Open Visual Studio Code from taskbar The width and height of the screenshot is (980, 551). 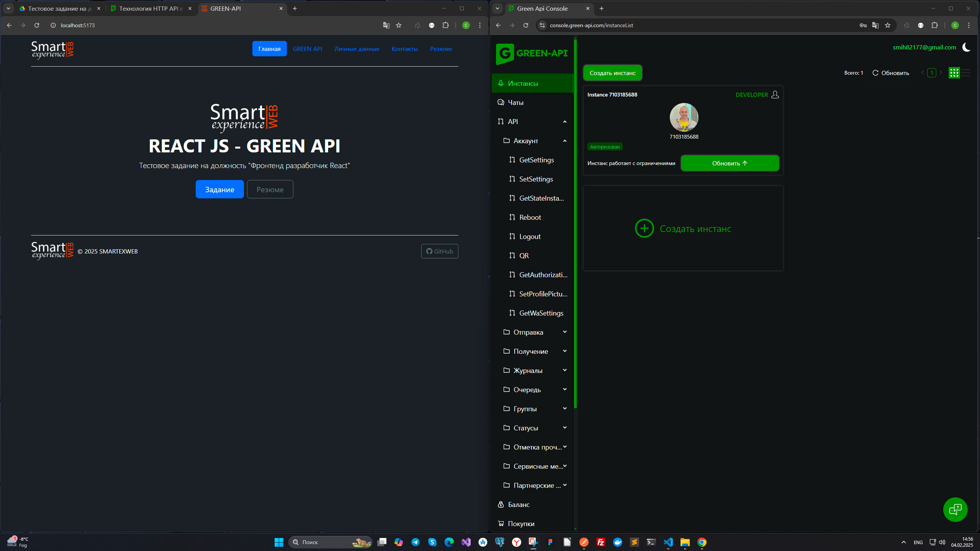tap(668, 542)
